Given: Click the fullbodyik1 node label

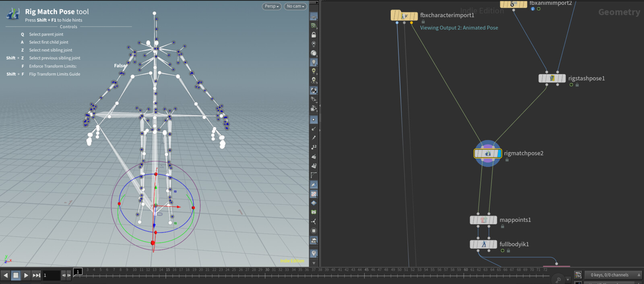Looking at the screenshot, I should [514, 244].
